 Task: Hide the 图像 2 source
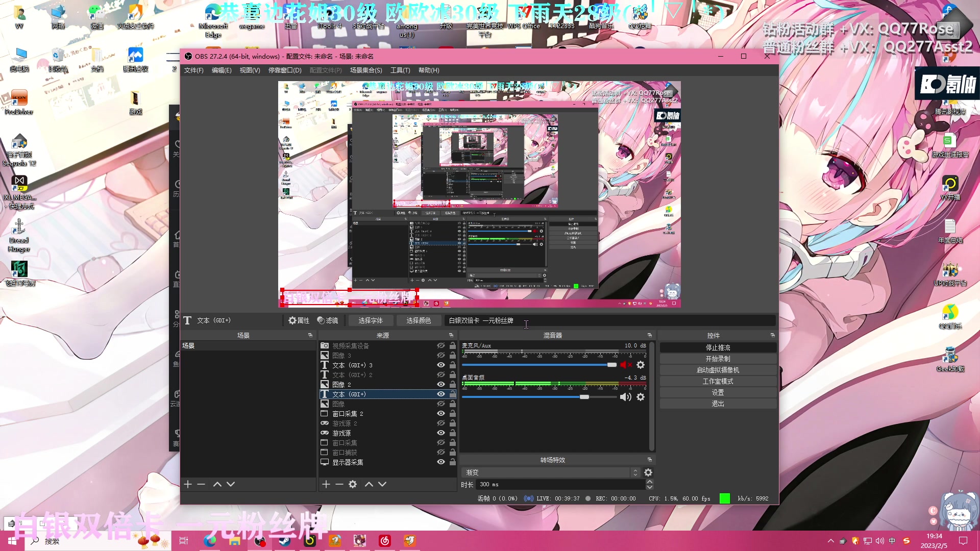click(441, 384)
